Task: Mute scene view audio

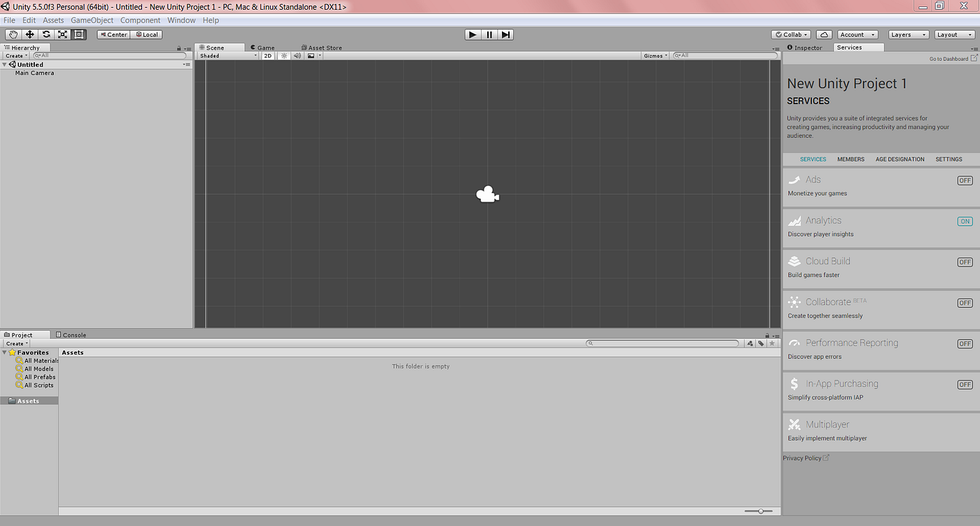Action: click(297, 55)
